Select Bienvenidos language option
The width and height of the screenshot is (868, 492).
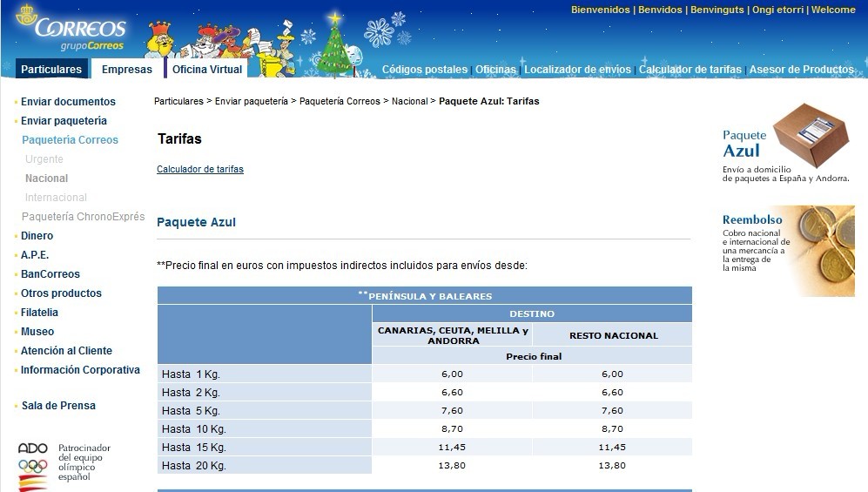pyautogui.click(x=600, y=10)
